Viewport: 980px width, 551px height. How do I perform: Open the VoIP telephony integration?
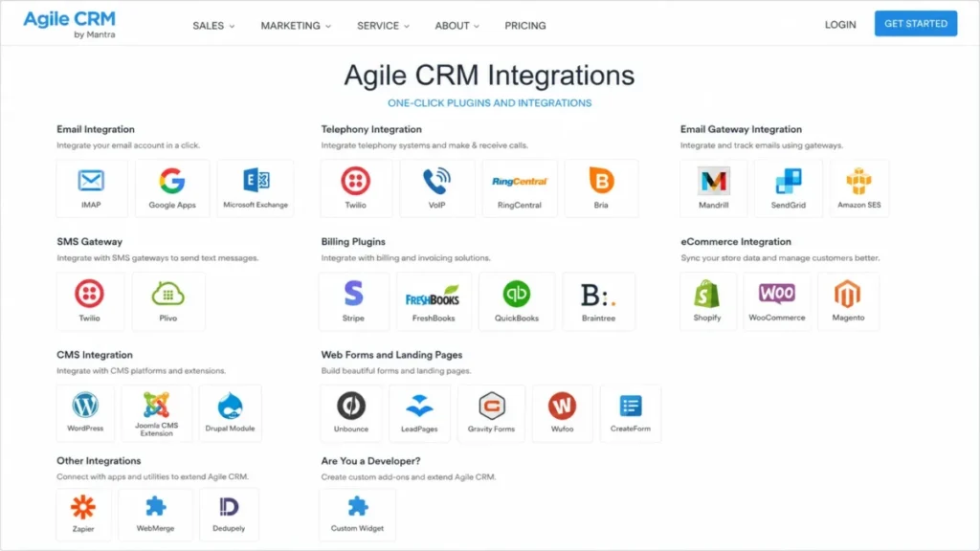coord(436,188)
